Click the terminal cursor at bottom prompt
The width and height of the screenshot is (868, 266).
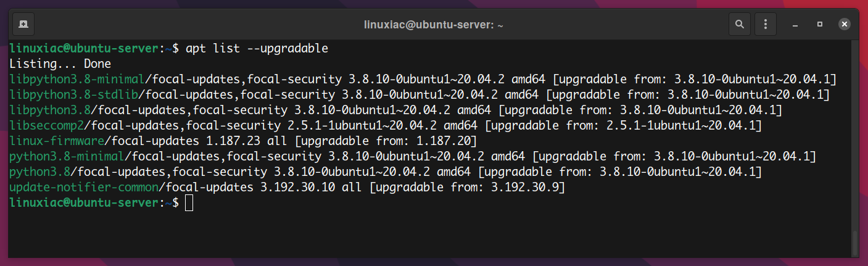coord(189,203)
